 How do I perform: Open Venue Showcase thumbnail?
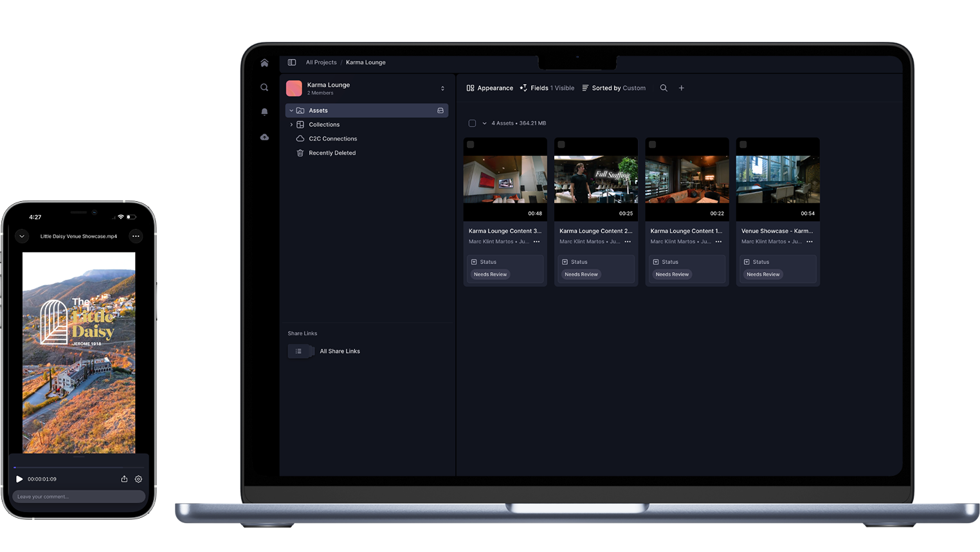point(778,179)
